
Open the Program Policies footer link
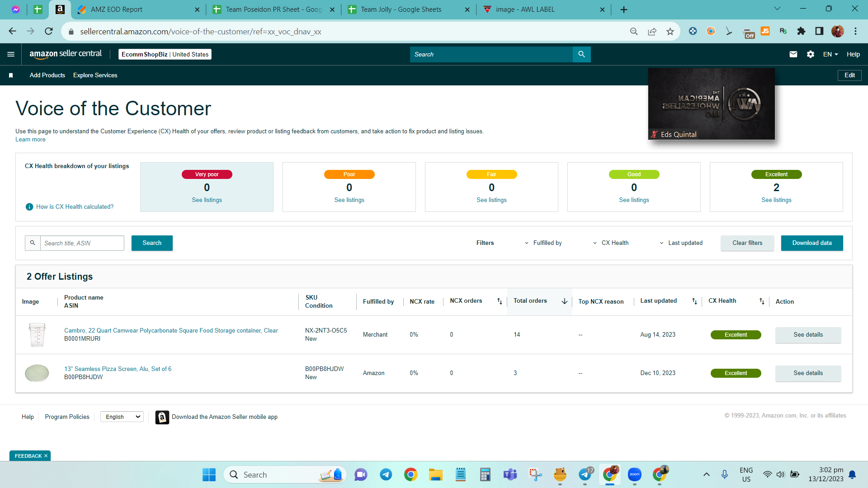click(67, 417)
